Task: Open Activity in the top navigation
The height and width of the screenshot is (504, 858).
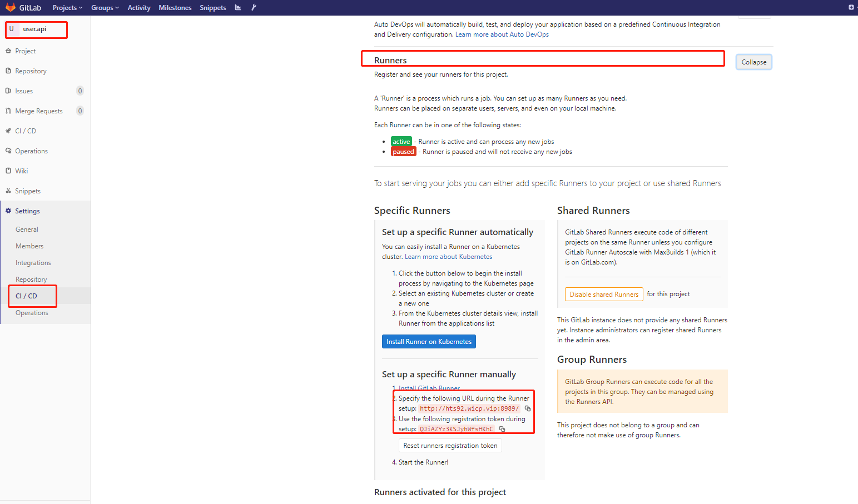Action: 139,8
